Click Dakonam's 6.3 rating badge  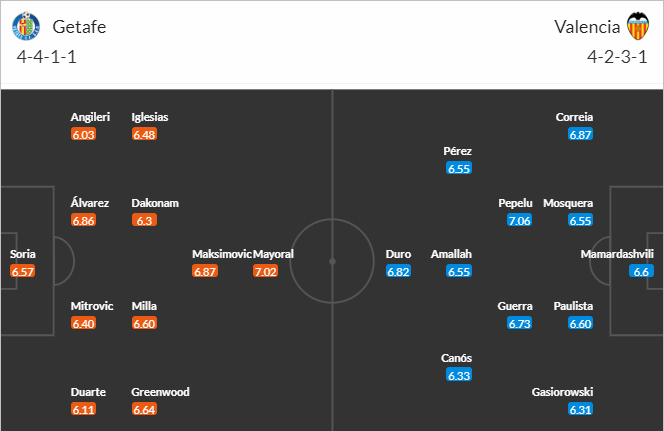(143, 220)
